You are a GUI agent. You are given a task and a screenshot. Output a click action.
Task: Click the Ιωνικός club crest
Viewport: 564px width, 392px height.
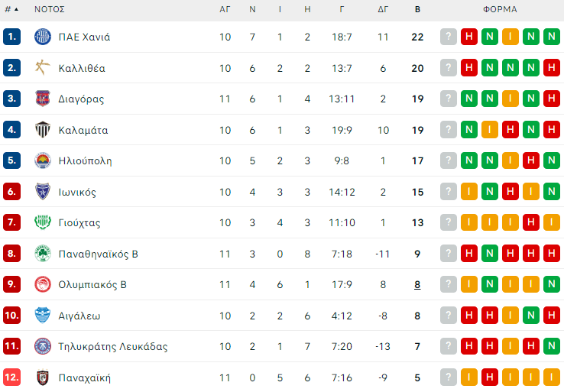tap(42, 192)
